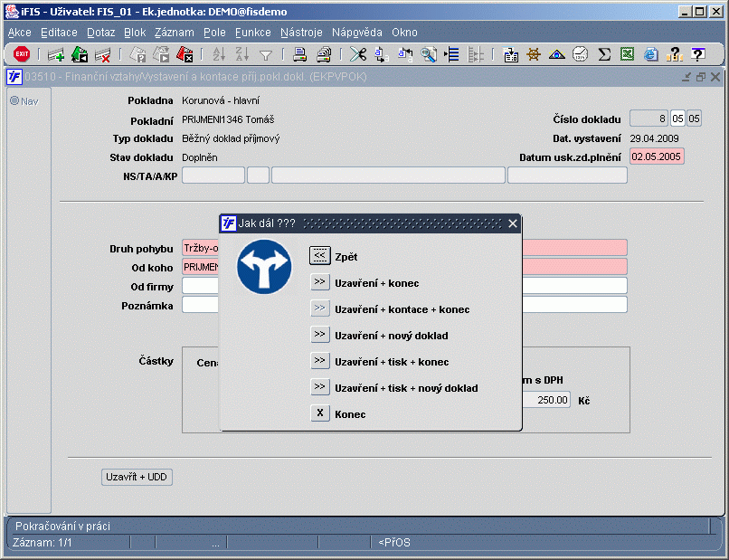Open the Nástroje menu
This screenshot has width=729, height=560.
pyautogui.click(x=301, y=32)
